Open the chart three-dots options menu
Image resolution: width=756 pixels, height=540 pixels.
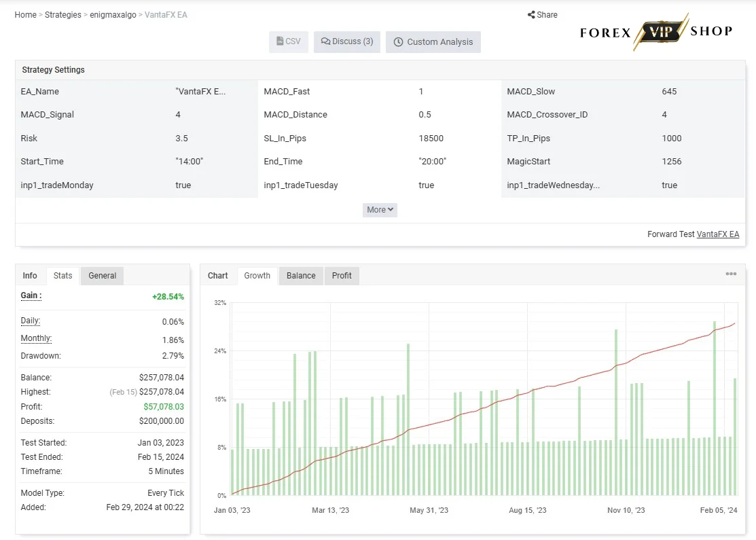731,274
